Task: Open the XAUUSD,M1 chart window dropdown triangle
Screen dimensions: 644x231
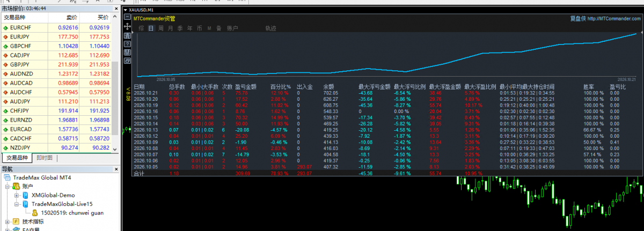Action: click(x=126, y=10)
